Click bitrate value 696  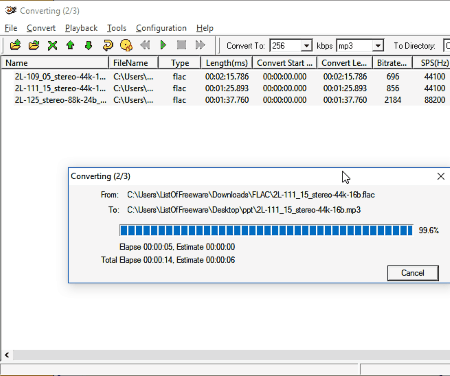pos(393,77)
